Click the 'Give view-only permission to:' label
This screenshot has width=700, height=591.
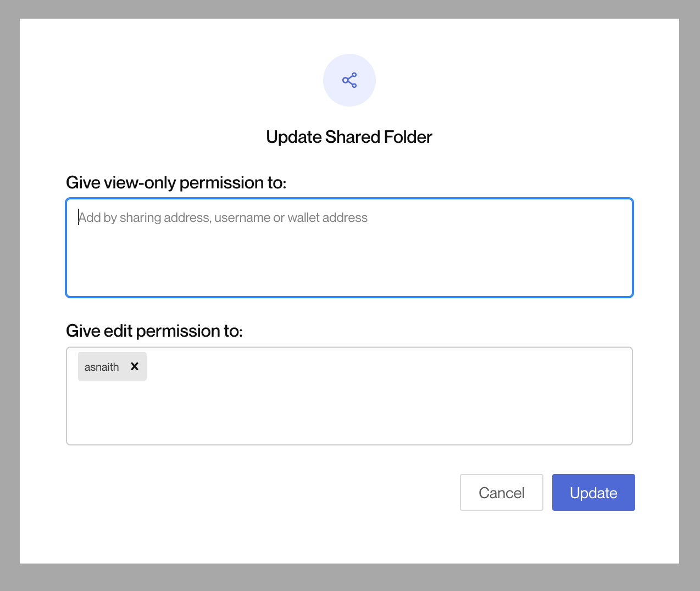point(176,182)
